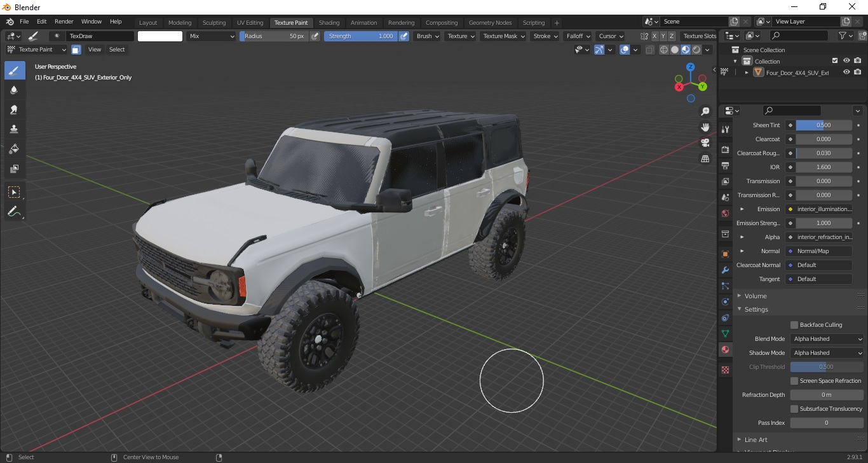Toggle viewport visibility of Four_Door_4X4_SUV object
Image resolution: width=868 pixels, height=463 pixels.
pyautogui.click(x=846, y=73)
